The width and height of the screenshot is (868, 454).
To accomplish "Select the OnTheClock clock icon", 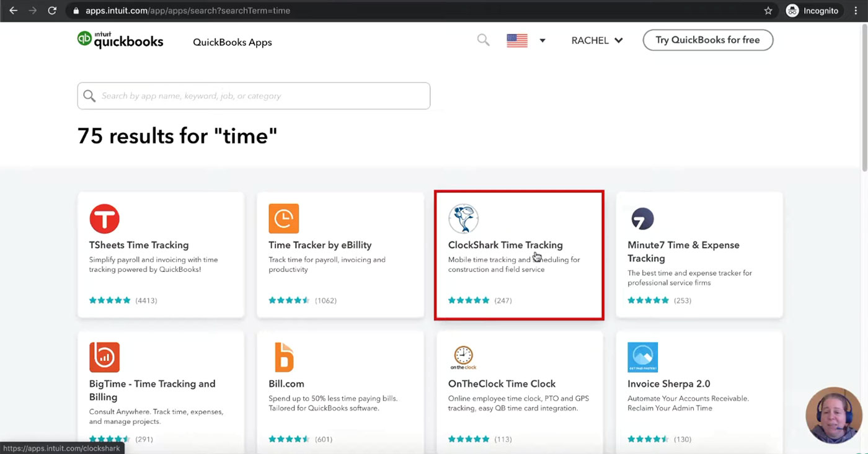I will [x=463, y=357].
